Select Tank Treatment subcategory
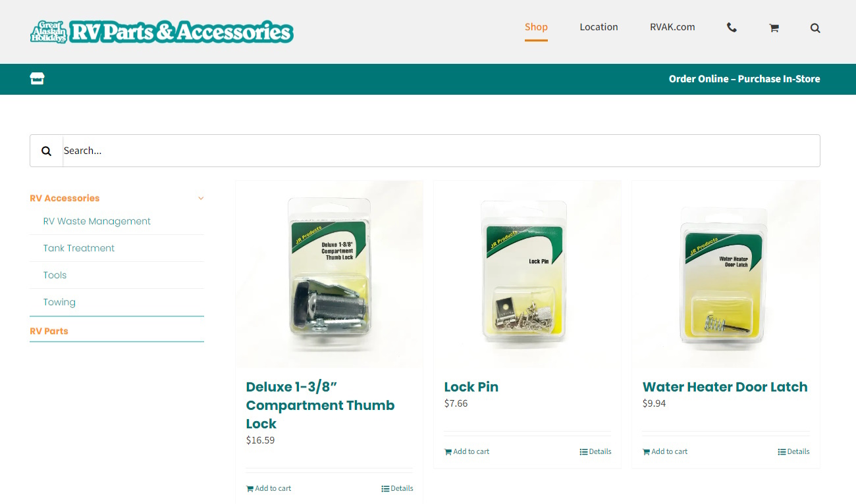 coord(79,248)
